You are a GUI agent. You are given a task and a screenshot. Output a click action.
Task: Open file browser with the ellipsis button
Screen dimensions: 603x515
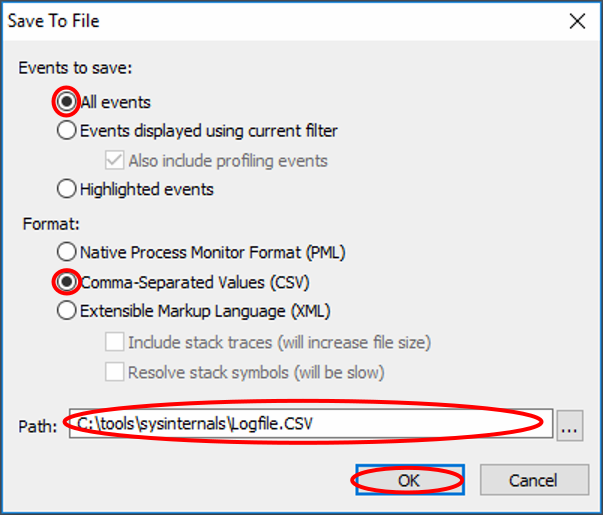tap(570, 424)
